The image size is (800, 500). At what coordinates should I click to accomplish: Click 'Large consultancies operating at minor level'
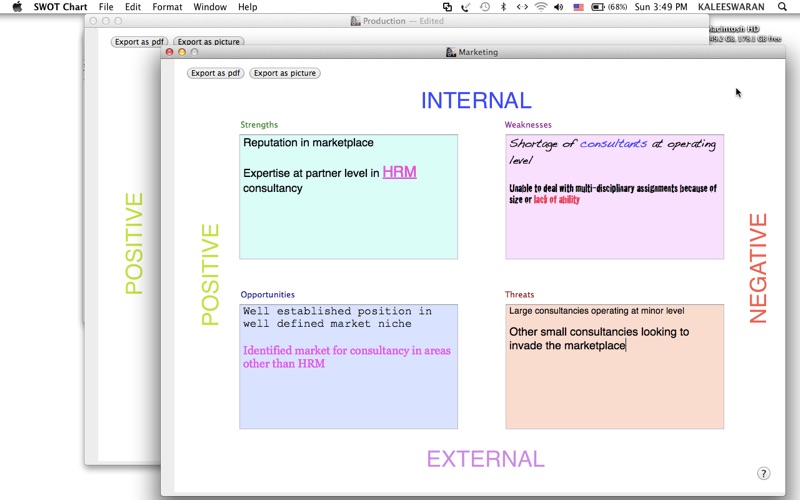(x=596, y=311)
